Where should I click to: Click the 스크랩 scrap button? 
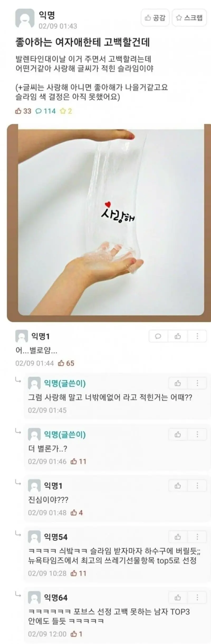coord(189,18)
